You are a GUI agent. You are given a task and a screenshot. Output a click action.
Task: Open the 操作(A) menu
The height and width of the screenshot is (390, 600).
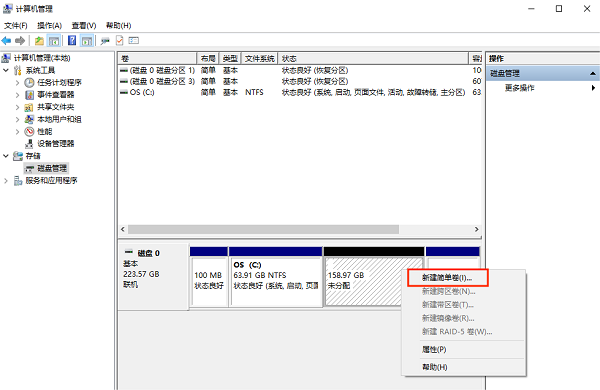[x=49, y=26]
